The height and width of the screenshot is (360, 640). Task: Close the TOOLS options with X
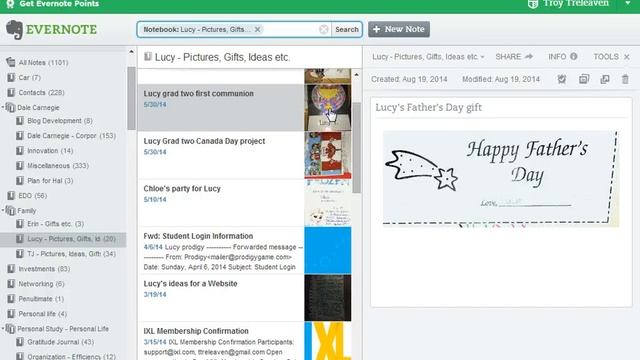(x=627, y=57)
